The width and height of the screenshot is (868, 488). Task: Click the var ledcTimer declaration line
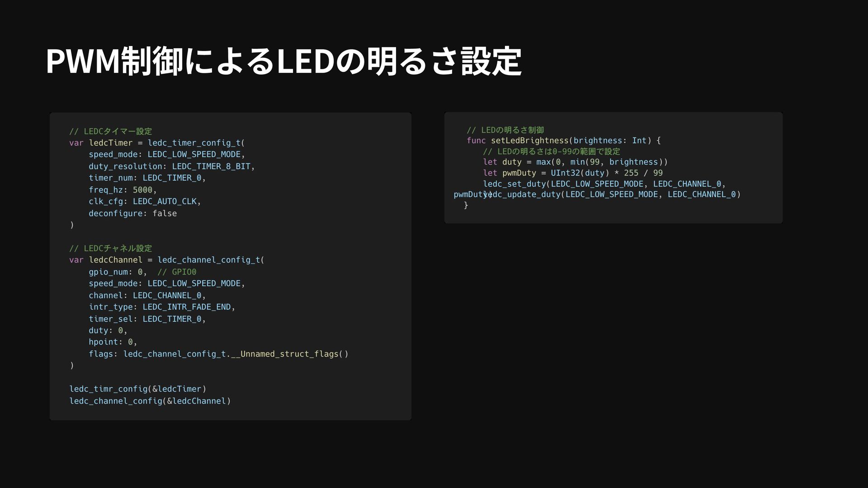coord(156,143)
